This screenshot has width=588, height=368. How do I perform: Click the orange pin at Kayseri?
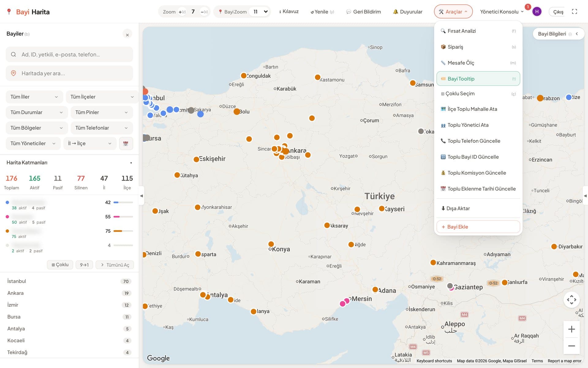tap(382, 209)
